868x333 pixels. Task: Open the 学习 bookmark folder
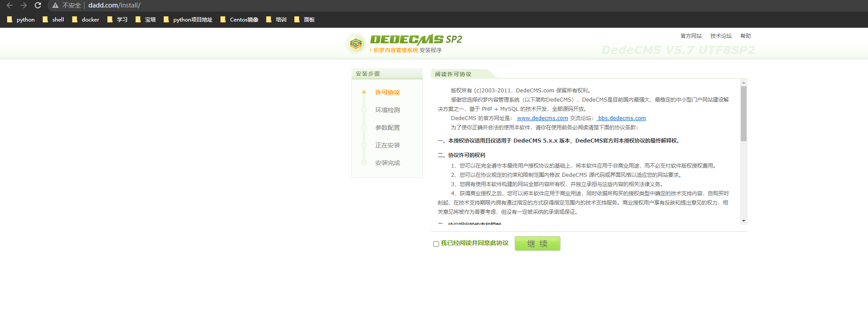(117, 19)
